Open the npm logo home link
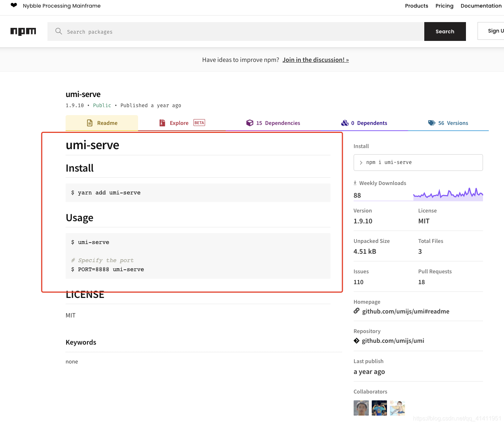The width and height of the screenshot is (504, 425). (x=23, y=31)
